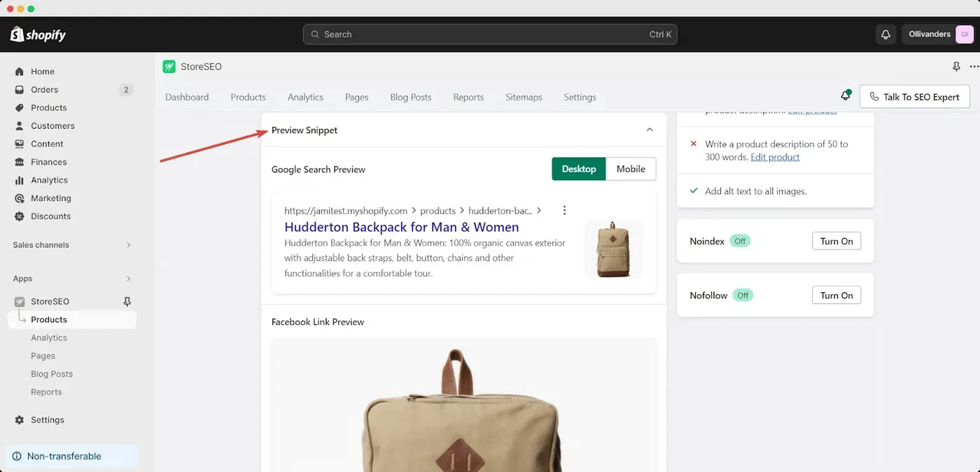The width and height of the screenshot is (980, 472).
Task: Click the jamitest.myshopify.com URL text
Action: point(346,210)
